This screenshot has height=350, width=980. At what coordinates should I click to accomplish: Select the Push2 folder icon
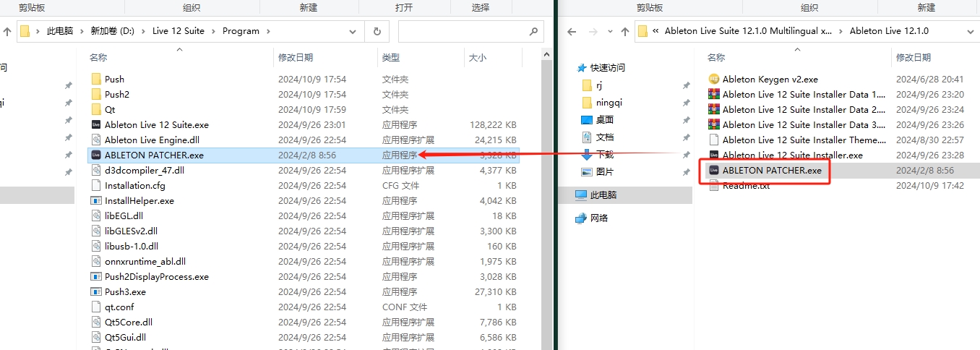pos(97,94)
